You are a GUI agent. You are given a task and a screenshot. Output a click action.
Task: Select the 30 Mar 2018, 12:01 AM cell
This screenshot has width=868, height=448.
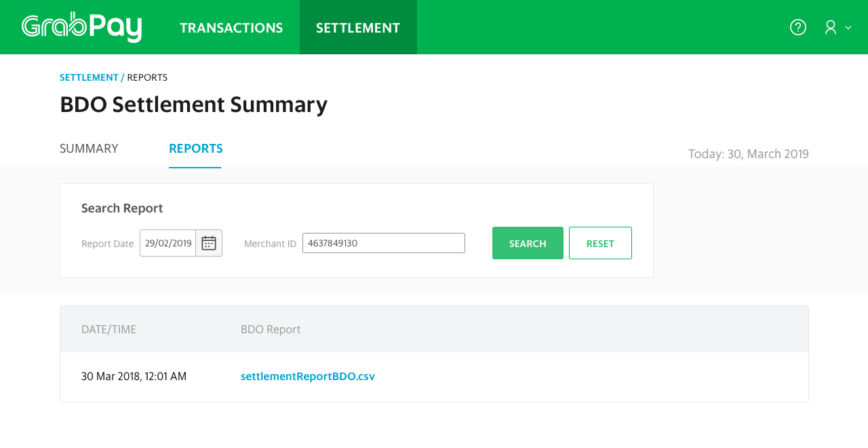click(x=134, y=376)
